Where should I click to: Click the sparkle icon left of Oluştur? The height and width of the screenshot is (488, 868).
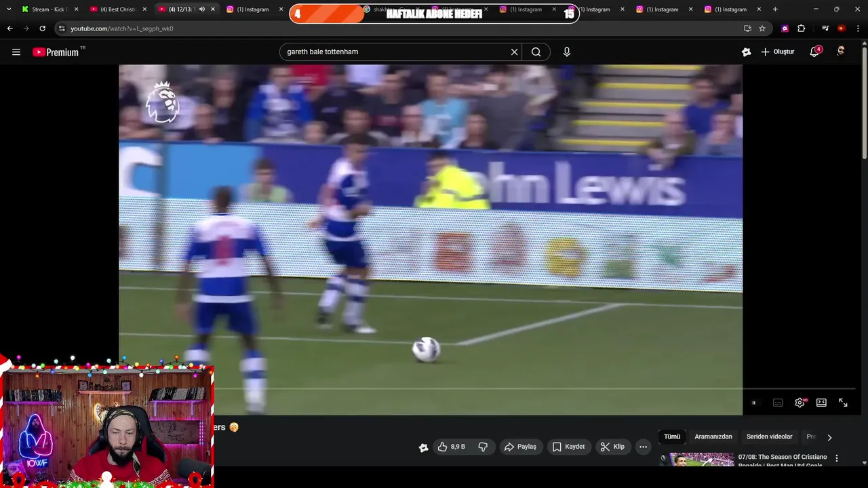tap(746, 52)
